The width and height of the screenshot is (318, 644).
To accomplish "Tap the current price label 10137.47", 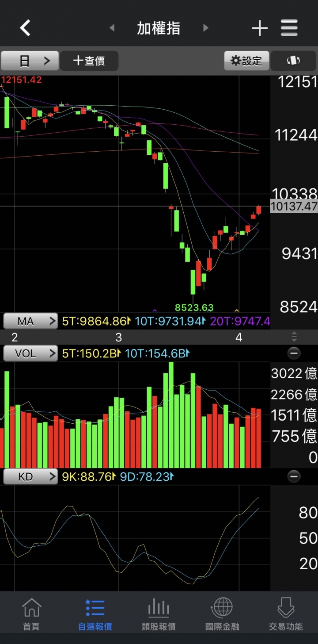I will [294, 206].
